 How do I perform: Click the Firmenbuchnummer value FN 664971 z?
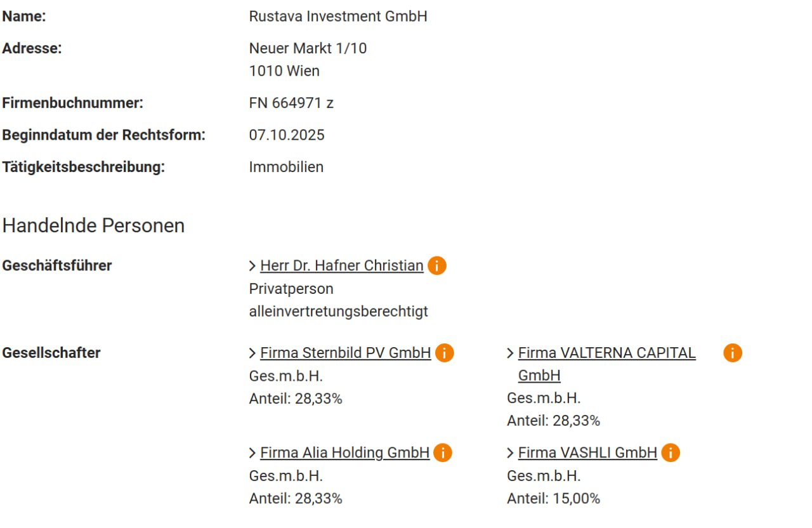291,103
